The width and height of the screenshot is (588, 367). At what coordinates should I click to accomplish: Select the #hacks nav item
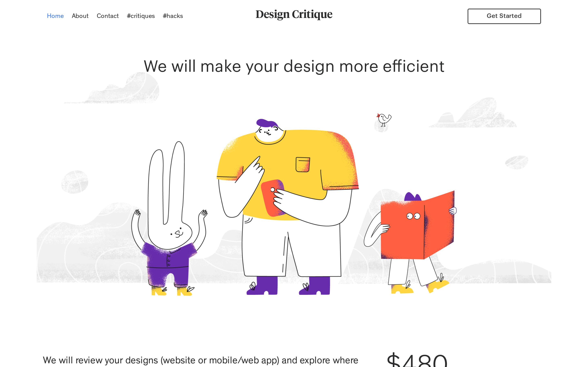173,16
